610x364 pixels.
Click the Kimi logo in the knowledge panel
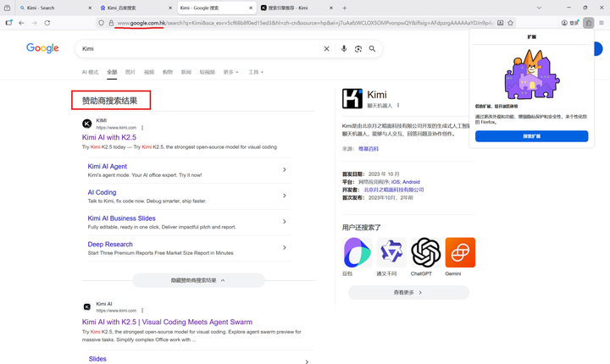click(x=352, y=98)
